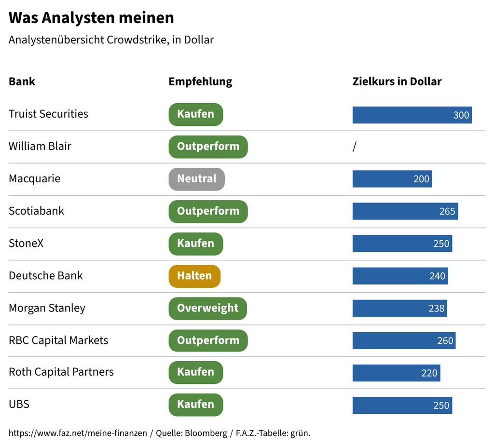Click the gray Neutral badge for Macquarie
The height and width of the screenshot is (448, 494).
pos(197,179)
